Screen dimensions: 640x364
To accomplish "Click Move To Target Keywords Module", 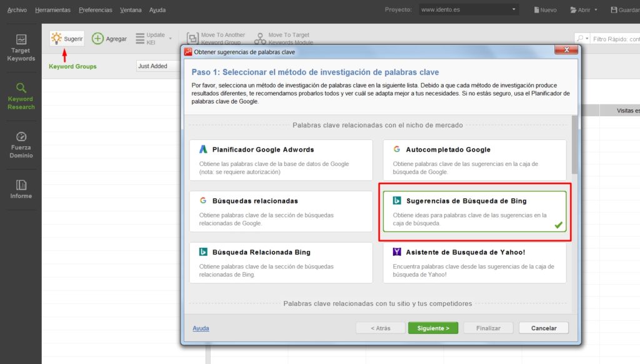I will (284, 39).
